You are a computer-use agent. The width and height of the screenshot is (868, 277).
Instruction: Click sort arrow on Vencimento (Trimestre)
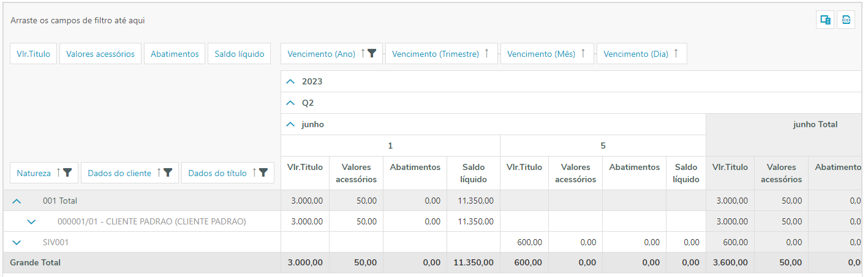(x=487, y=53)
